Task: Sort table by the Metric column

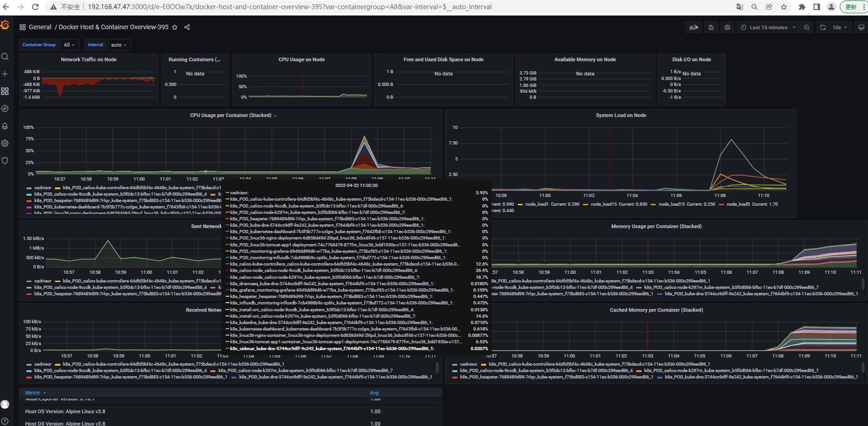Action: click(35, 393)
